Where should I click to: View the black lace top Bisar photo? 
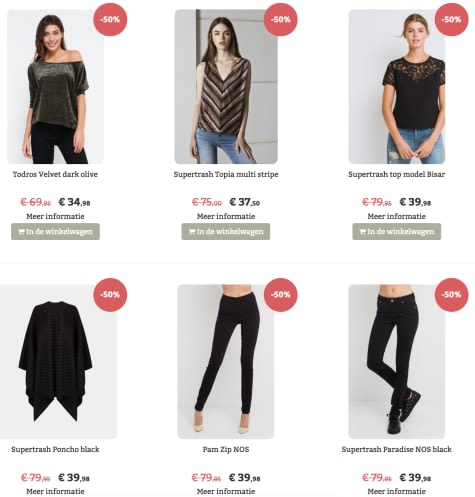pos(397,87)
